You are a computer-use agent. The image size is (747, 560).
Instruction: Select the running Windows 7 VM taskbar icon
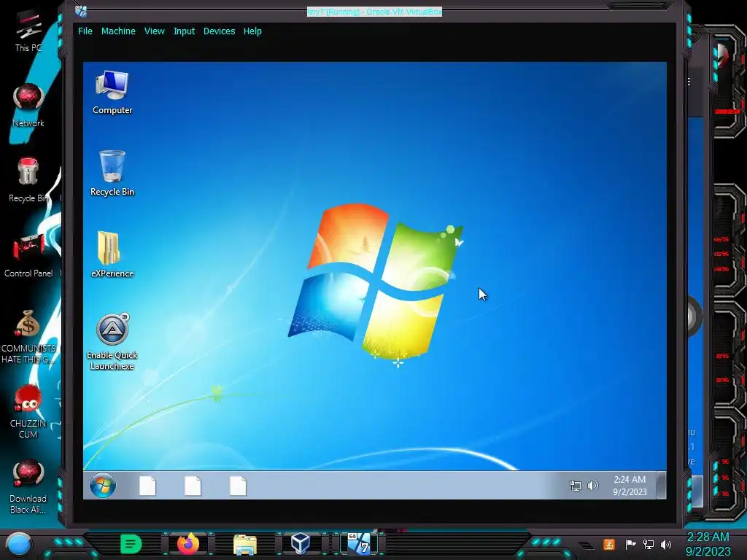[359, 543]
